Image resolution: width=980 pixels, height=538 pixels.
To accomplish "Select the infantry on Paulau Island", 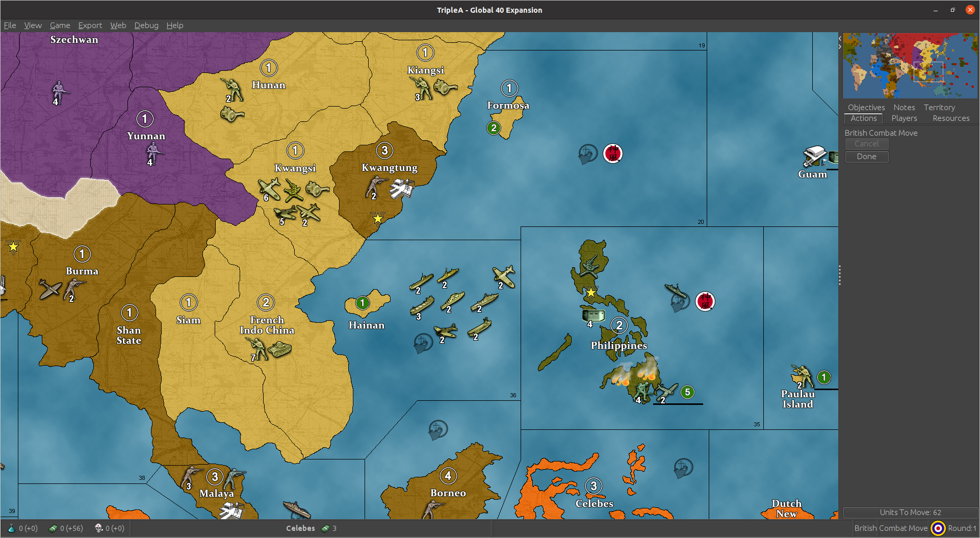I will tap(802, 376).
